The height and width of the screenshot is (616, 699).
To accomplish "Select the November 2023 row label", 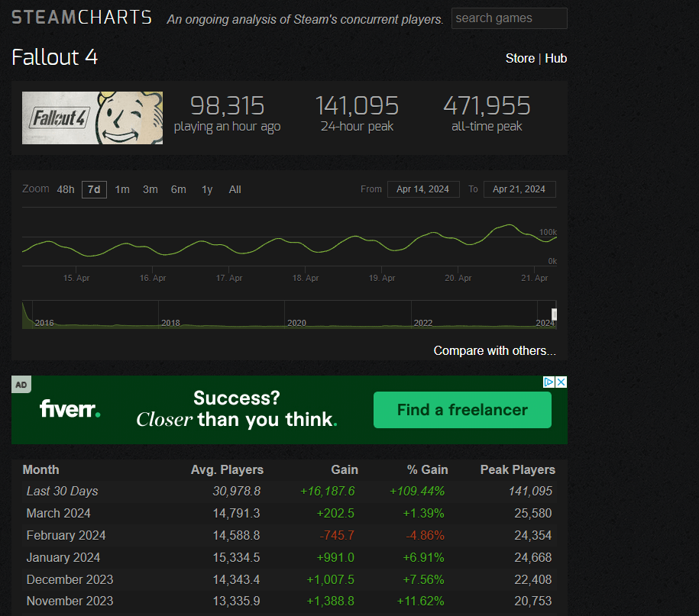I will [x=70, y=601].
